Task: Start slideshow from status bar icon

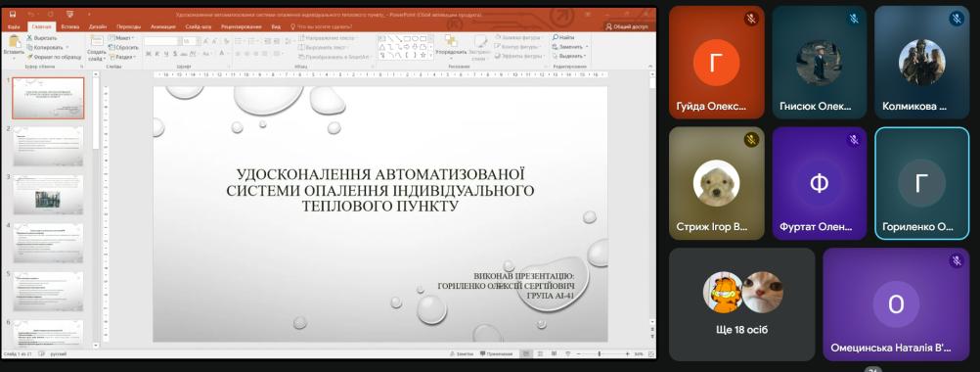Action: click(x=567, y=353)
